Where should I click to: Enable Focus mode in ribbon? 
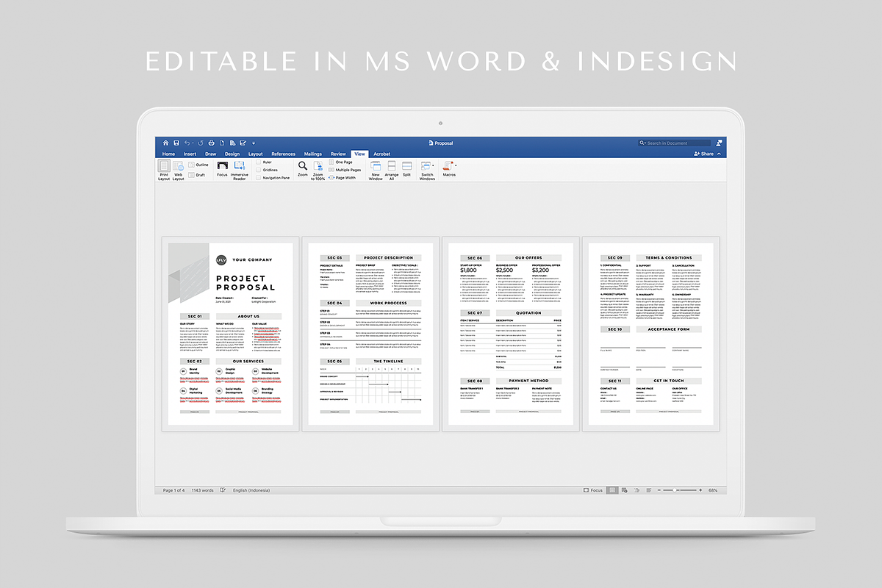point(222,169)
